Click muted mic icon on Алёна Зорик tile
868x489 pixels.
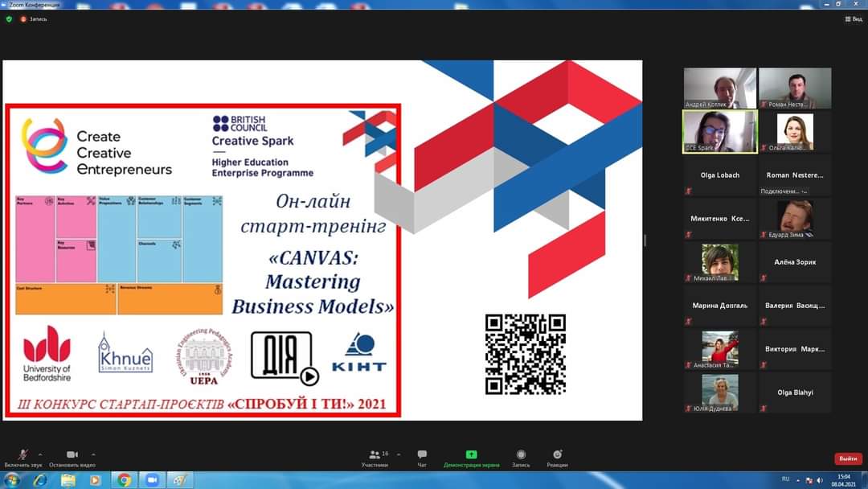764,278
